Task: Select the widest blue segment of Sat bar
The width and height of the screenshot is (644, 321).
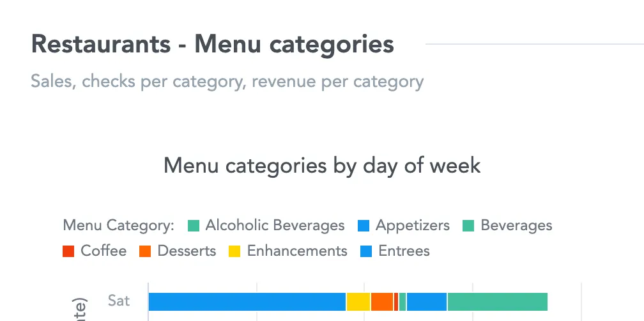Action: click(247, 302)
